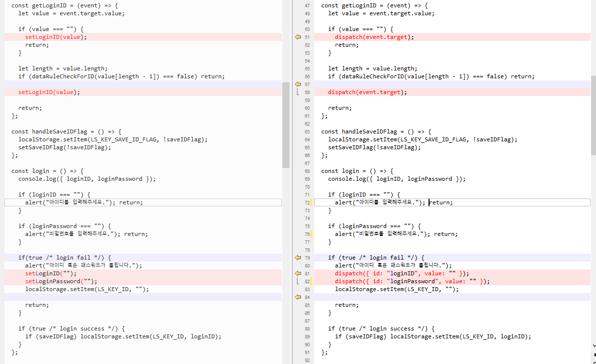Click the dispatch loginPassword line on line 82
Viewport: 596px width, 364px height.
point(412,281)
